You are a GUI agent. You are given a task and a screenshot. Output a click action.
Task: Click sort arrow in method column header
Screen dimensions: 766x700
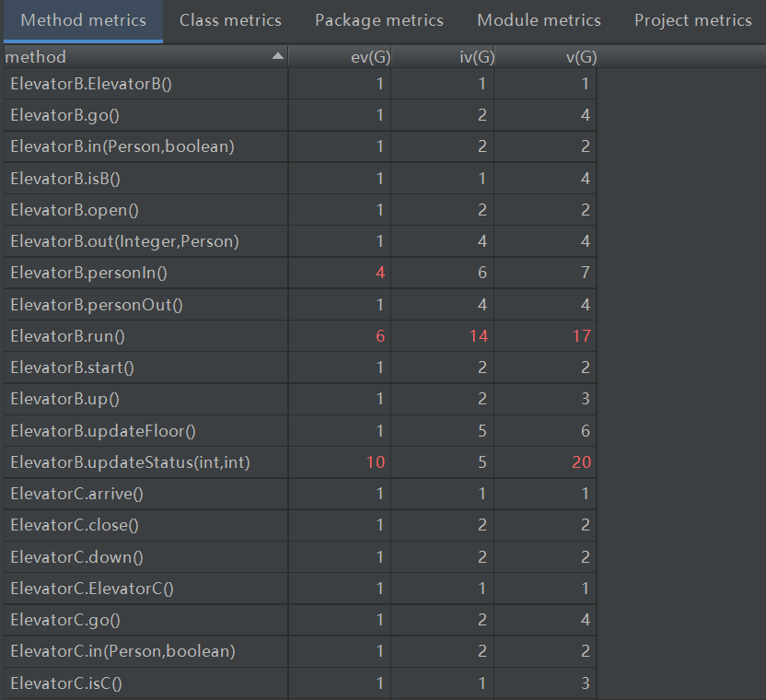pyautogui.click(x=278, y=57)
